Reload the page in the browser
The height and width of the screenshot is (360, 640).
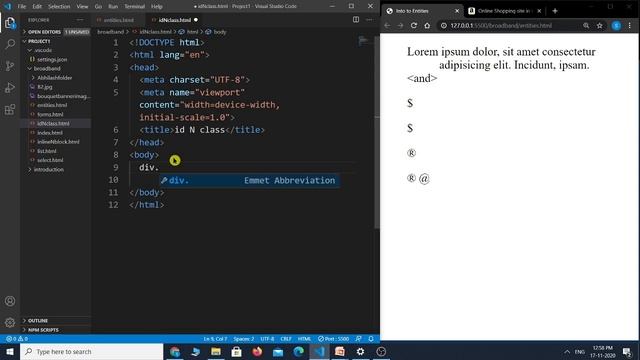[414, 25]
